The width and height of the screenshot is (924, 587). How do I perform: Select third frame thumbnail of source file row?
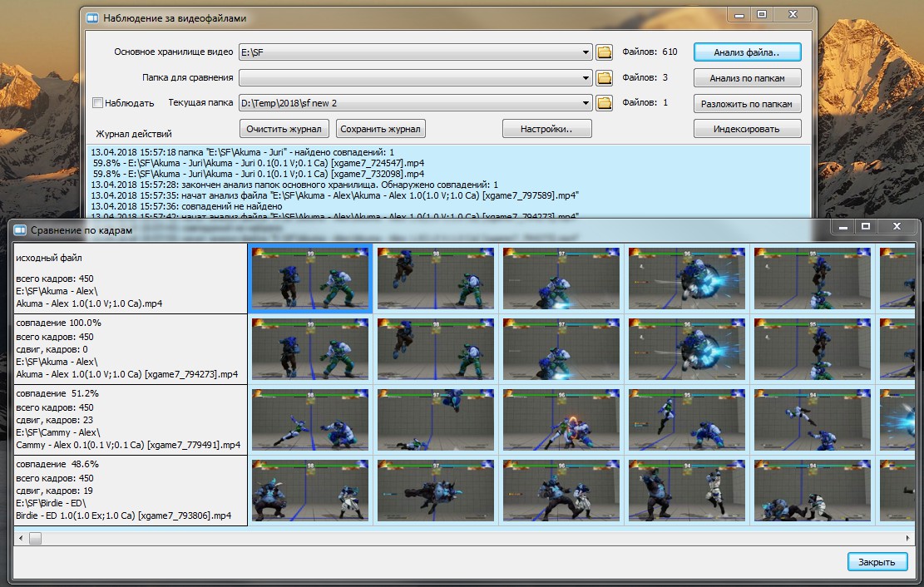coord(561,279)
